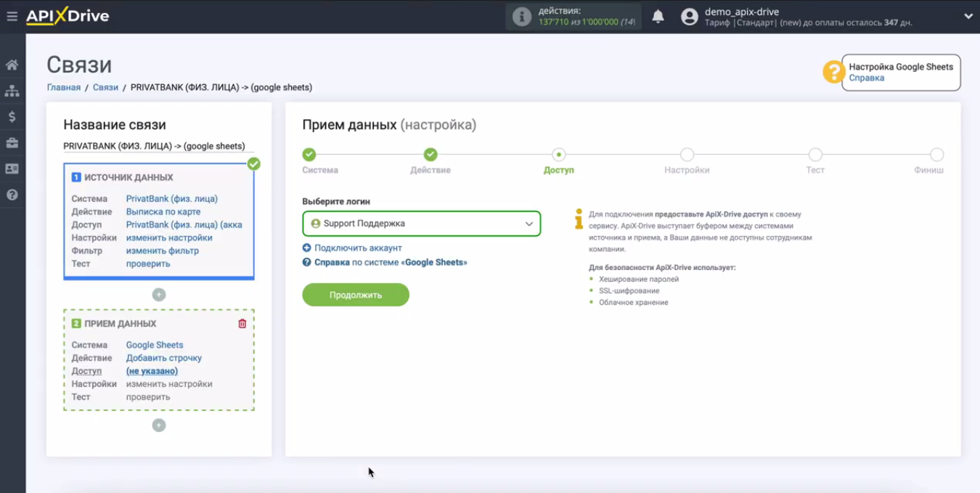The height and width of the screenshot is (493, 980).
Task: Click изменить фильтр link
Action: [x=163, y=251]
